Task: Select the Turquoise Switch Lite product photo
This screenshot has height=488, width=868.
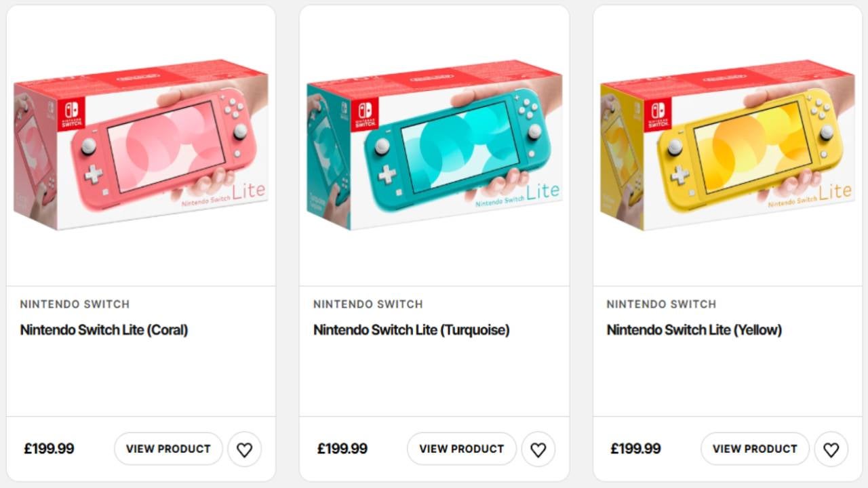Action: click(434, 146)
